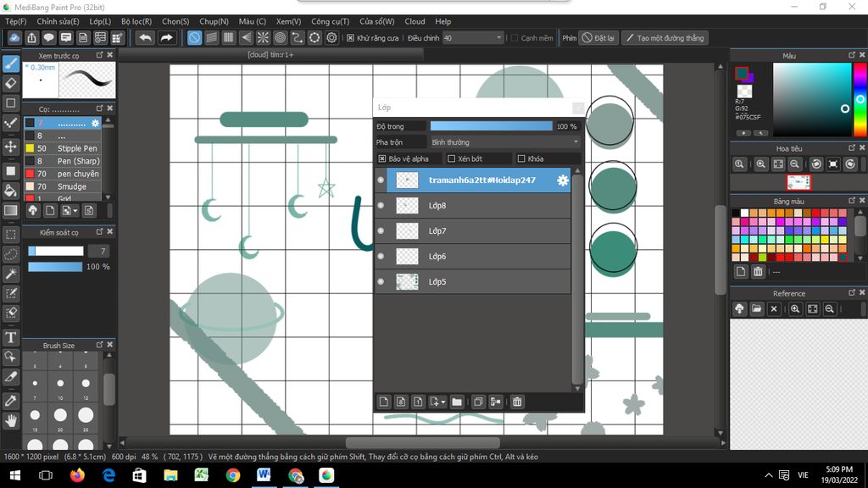
Task: Select the Gradient tool
Action: click(10, 210)
